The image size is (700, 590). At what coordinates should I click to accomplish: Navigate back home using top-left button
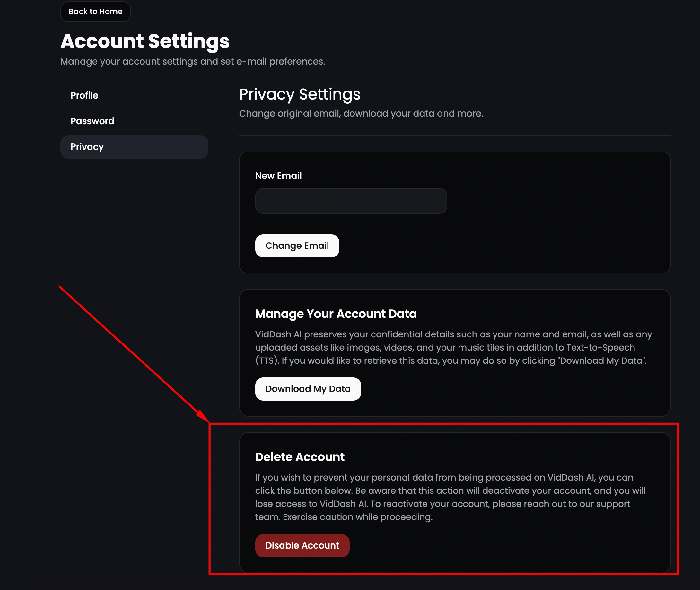[95, 11]
